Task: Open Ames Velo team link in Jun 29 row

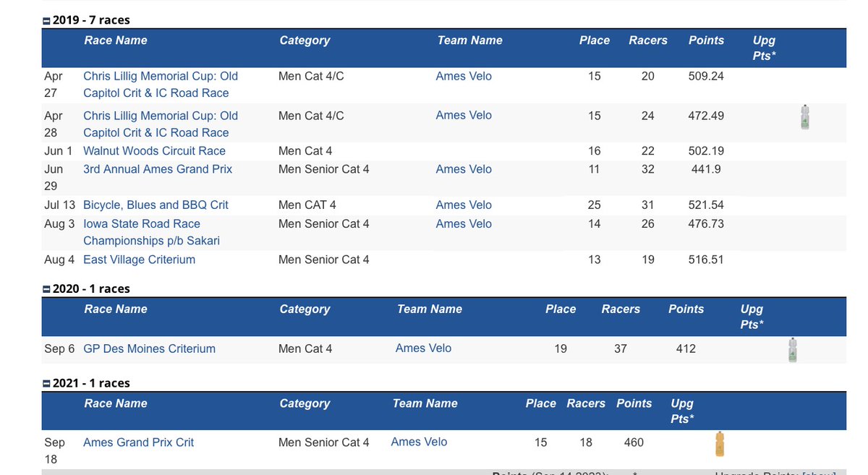Action: (x=464, y=169)
